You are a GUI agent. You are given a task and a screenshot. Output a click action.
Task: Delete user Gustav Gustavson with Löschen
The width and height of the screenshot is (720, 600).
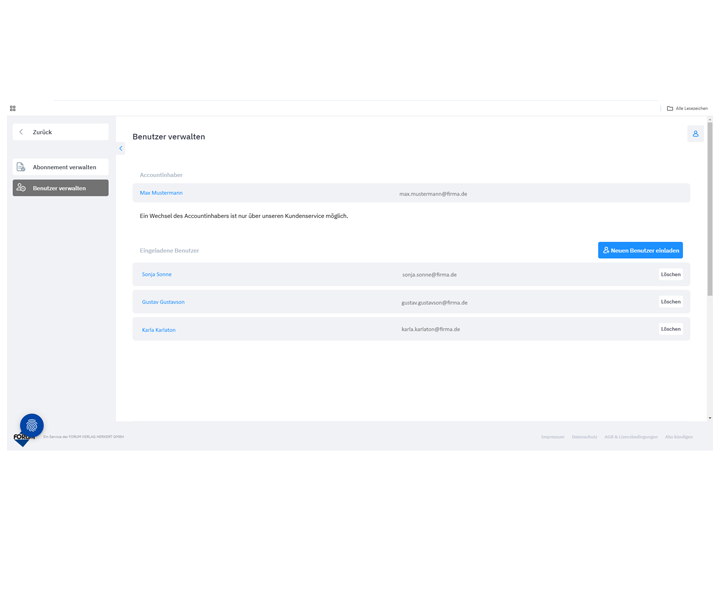coord(670,302)
